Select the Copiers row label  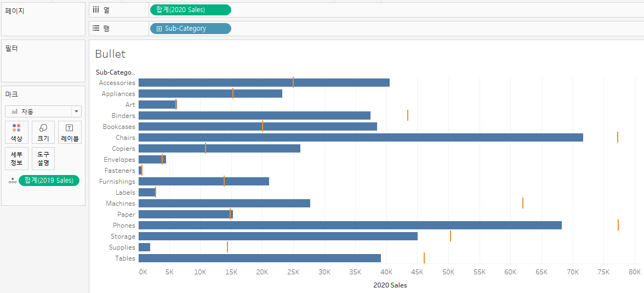[124, 148]
